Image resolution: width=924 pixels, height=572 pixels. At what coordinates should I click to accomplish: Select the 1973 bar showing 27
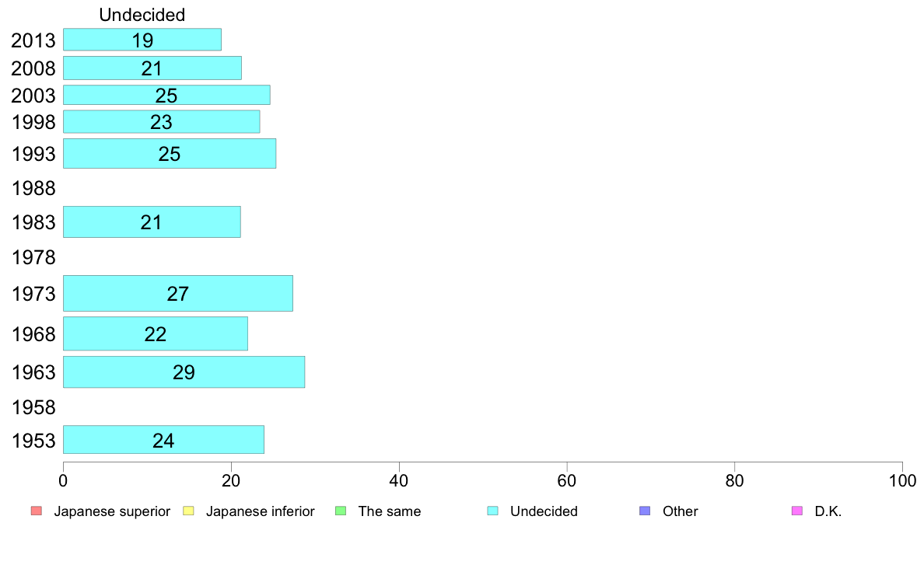click(178, 293)
